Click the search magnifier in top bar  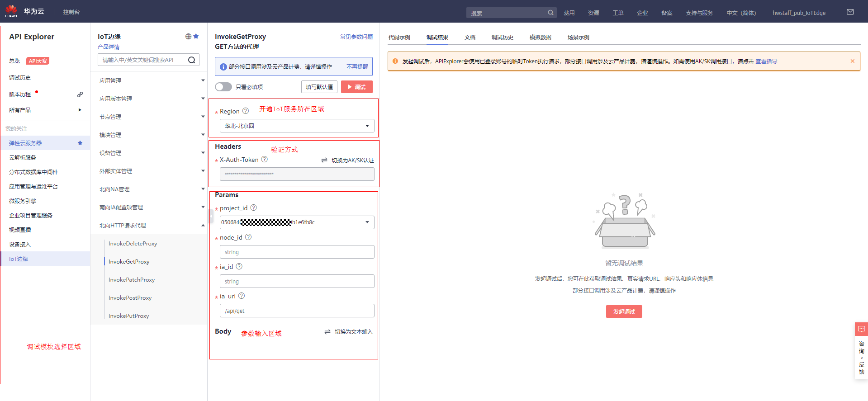point(550,13)
